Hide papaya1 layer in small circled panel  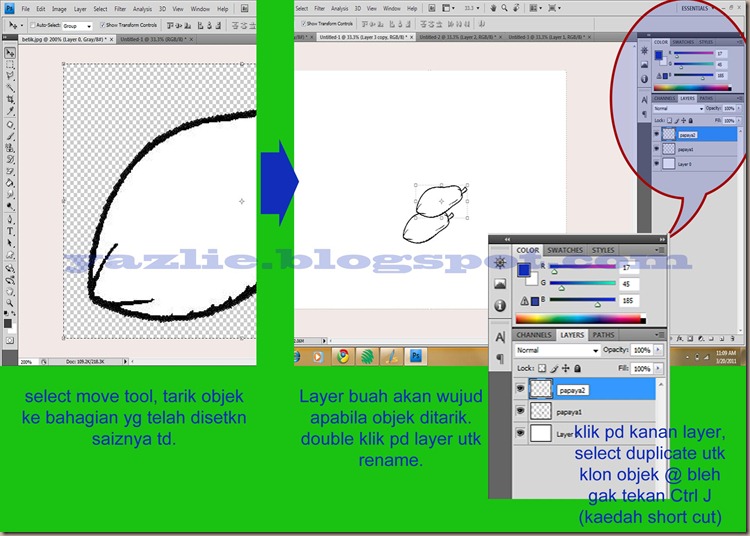click(x=656, y=149)
